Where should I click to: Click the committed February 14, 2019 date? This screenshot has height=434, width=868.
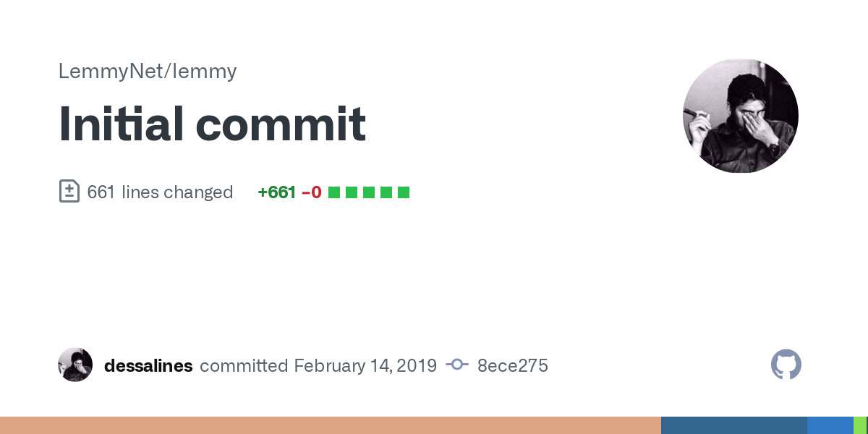pyautogui.click(x=318, y=365)
